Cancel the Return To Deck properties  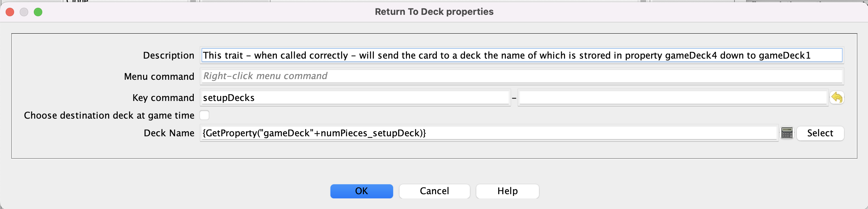(x=434, y=191)
